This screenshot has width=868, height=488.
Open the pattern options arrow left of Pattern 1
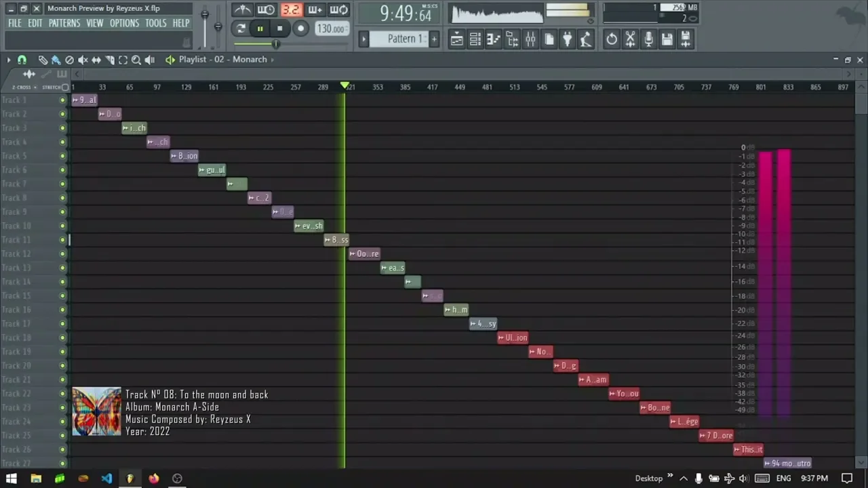point(363,39)
